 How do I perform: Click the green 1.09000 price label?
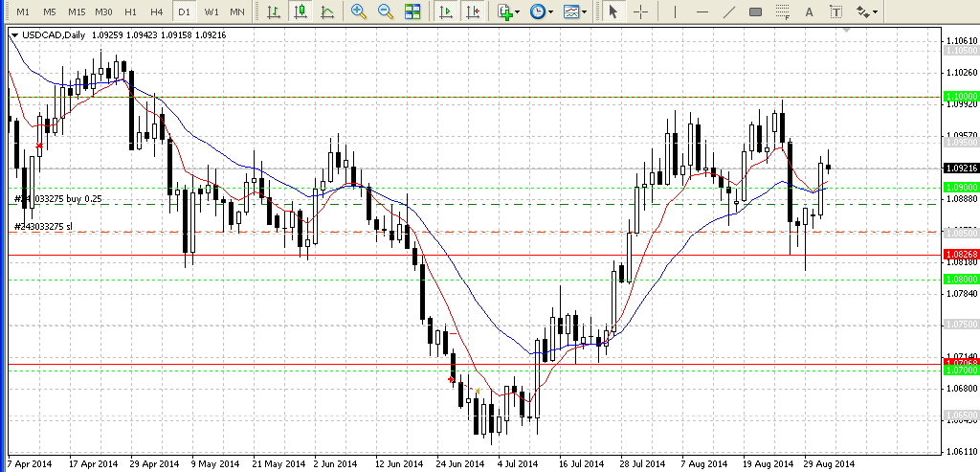[961, 187]
